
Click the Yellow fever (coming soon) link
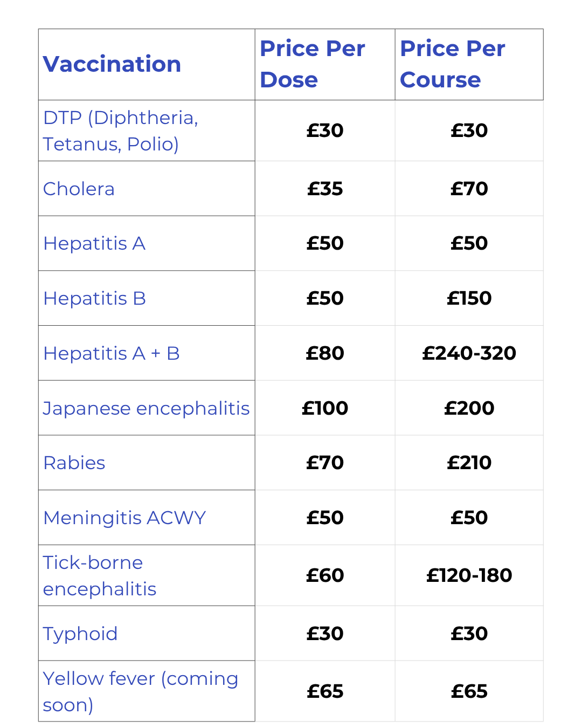(x=140, y=691)
